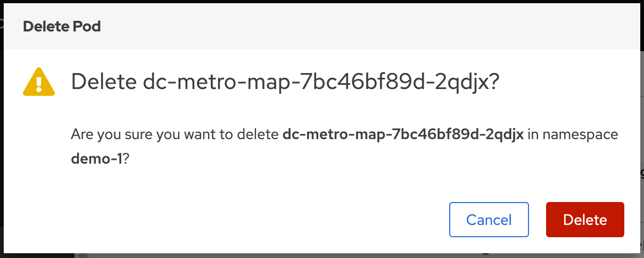Click the words "in namespace" in the message

pyautogui.click(x=573, y=134)
